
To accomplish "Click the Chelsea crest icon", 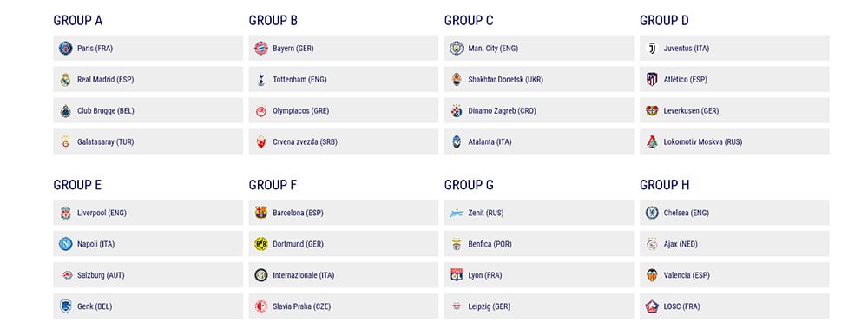I will tap(652, 213).
